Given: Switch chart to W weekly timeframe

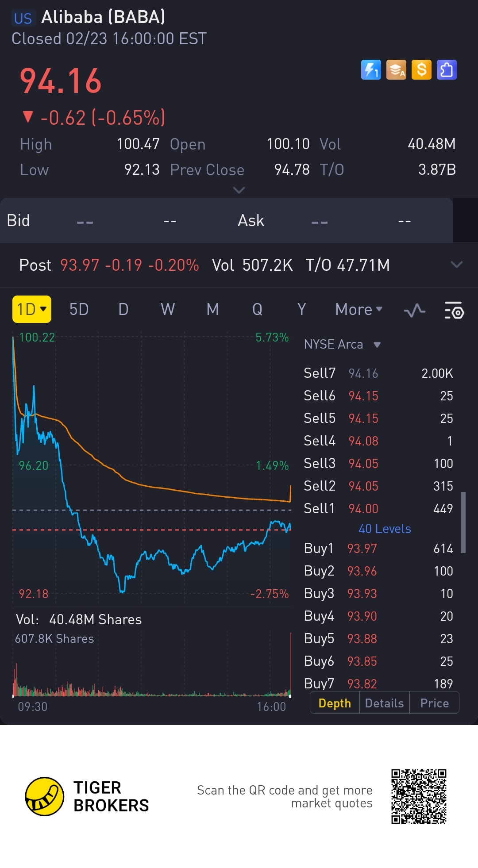Looking at the screenshot, I should pyautogui.click(x=168, y=309).
